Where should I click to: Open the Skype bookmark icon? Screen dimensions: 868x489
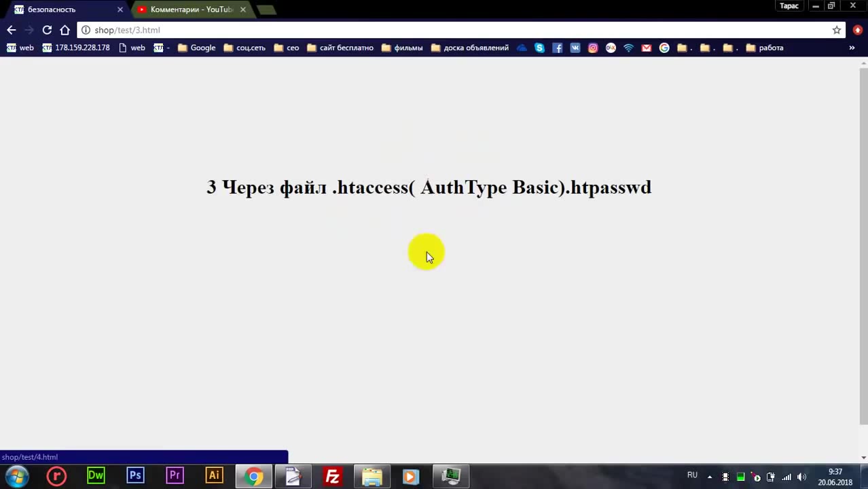click(x=539, y=48)
